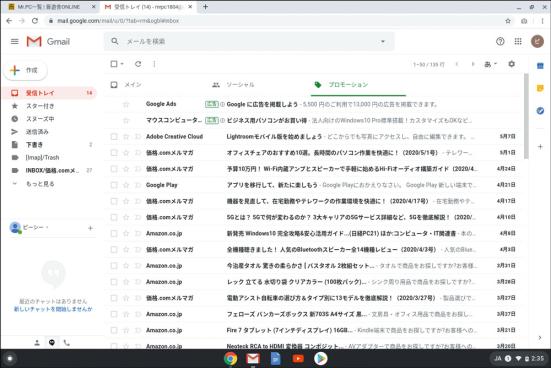Open the toolbar more options menu
The width and height of the screenshot is (551, 368).
[x=154, y=64]
